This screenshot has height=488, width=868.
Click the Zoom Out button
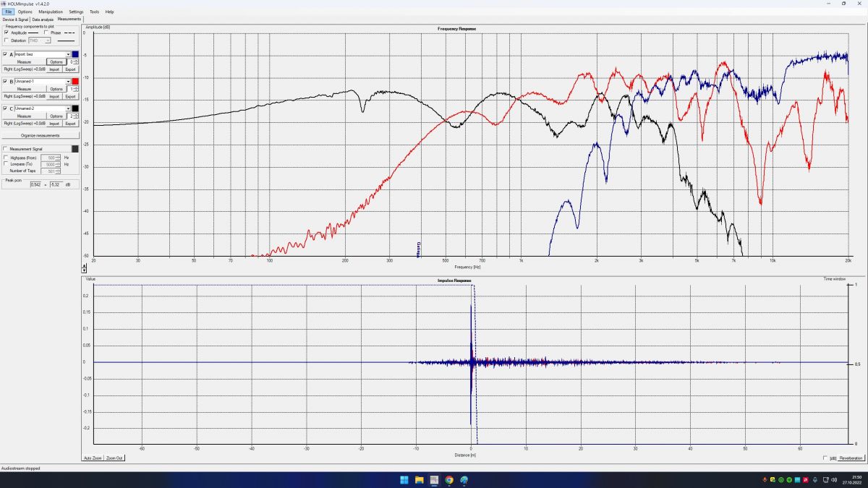coord(114,458)
